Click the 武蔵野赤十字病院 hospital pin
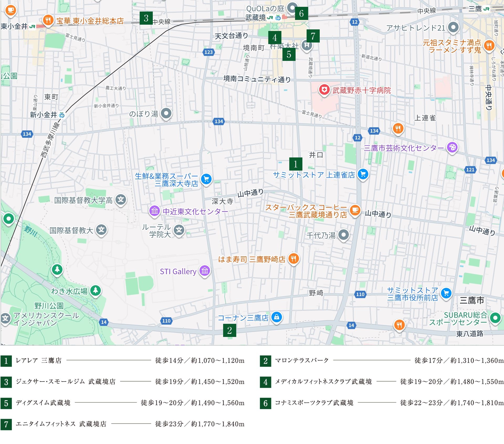 [324, 90]
